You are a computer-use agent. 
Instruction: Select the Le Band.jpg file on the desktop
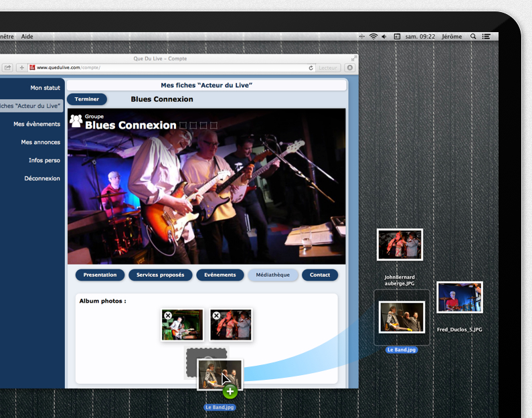click(x=402, y=317)
